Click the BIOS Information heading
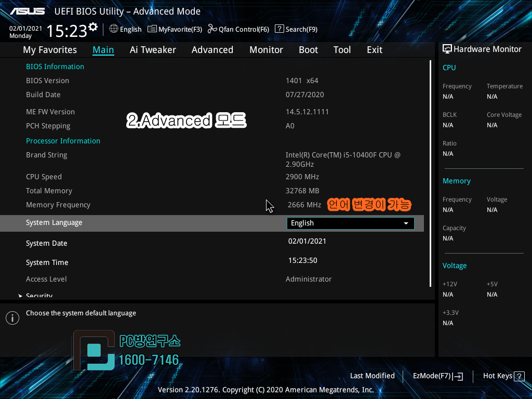Screen dimensions: 532x399 tap(55, 66)
